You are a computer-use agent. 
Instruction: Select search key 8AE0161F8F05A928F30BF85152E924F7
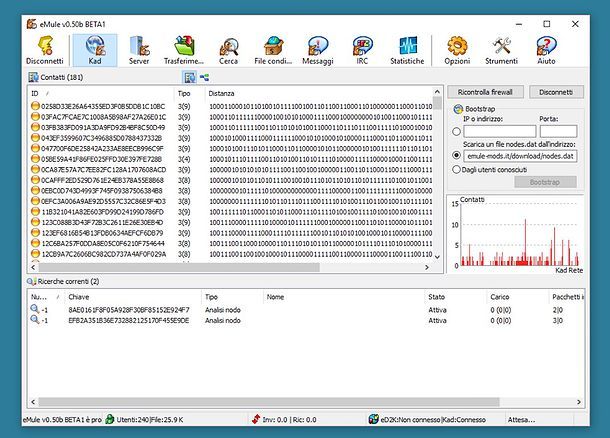point(129,310)
